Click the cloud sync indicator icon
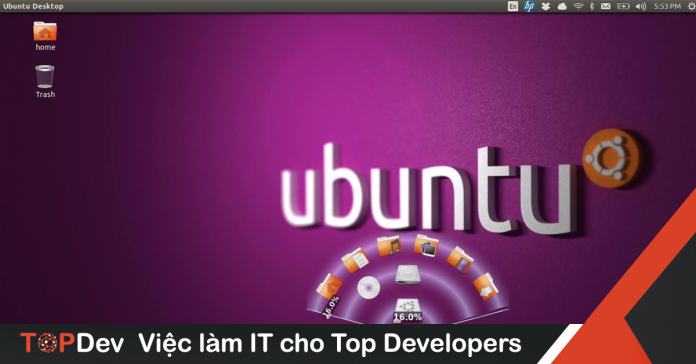The width and height of the screenshot is (696, 364). (562, 6)
